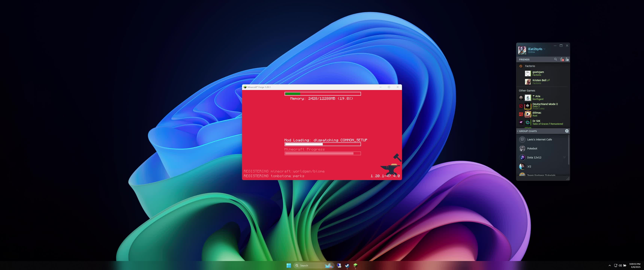Open chat with goetzjam
The height and width of the screenshot is (270, 644).
click(x=538, y=73)
